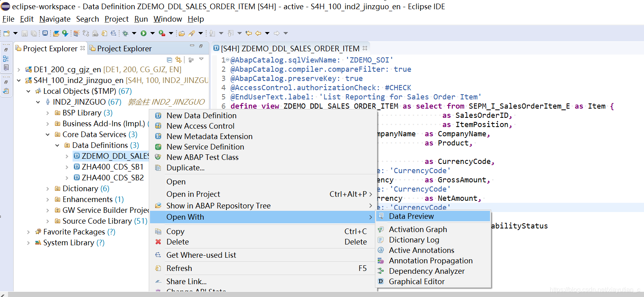Select the Source Code Library folder
Viewport: 644px width, 297px height.
coord(101,221)
